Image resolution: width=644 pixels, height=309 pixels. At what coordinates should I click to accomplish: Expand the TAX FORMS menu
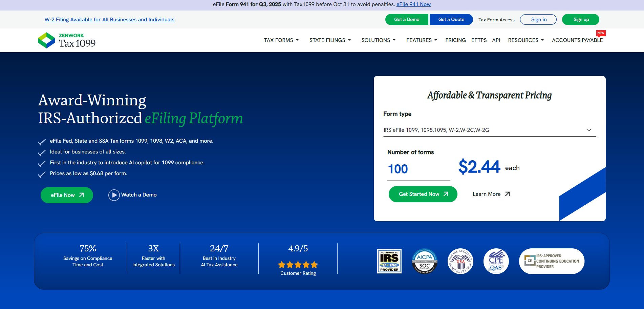(281, 40)
